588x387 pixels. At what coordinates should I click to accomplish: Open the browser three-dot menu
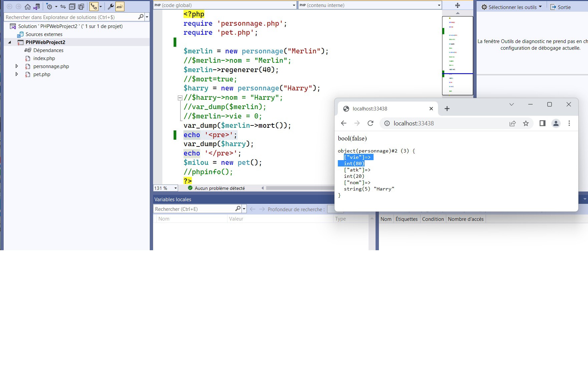(569, 123)
